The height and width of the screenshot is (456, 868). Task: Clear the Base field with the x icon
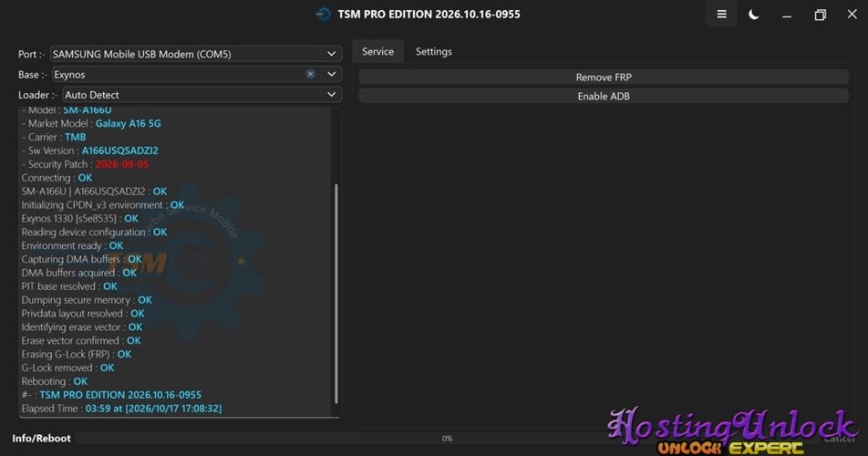[x=311, y=74]
